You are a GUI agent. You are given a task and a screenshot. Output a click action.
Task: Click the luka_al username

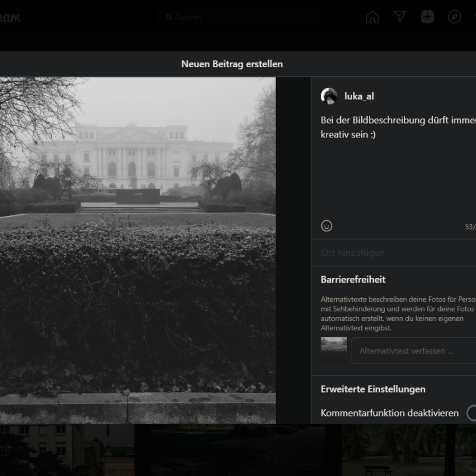[x=359, y=96]
